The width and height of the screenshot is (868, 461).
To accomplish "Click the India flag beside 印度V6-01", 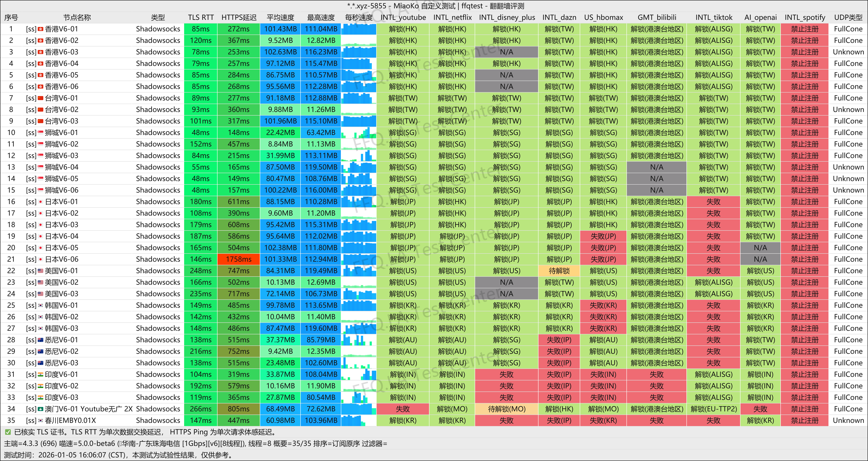I will tap(41, 374).
